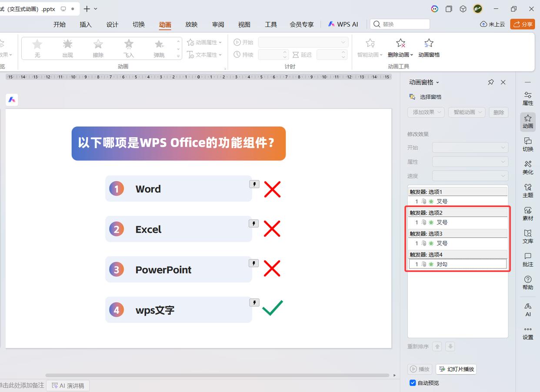Open Theme panel in right sidebar
This screenshot has height=392, width=540.
pos(527,190)
